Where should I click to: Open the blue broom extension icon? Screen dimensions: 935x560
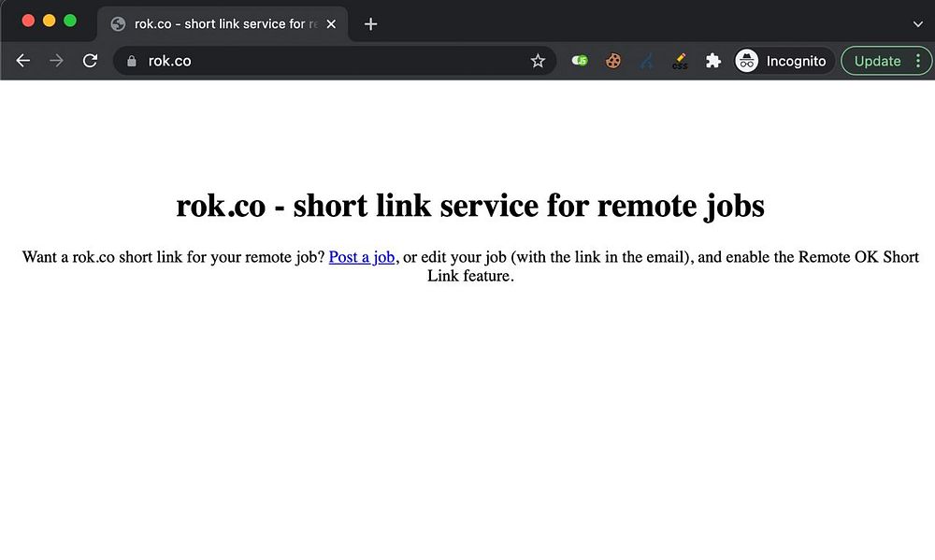pyautogui.click(x=646, y=61)
